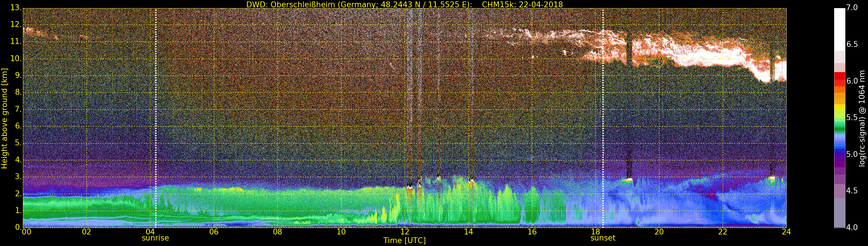Click the '8.' height tick label
The height and width of the screenshot is (246, 868).
[18, 92]
